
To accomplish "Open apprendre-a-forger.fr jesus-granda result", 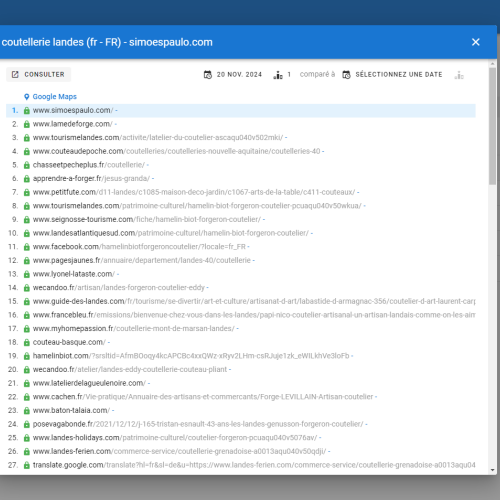I will click(x=91, y=179).
